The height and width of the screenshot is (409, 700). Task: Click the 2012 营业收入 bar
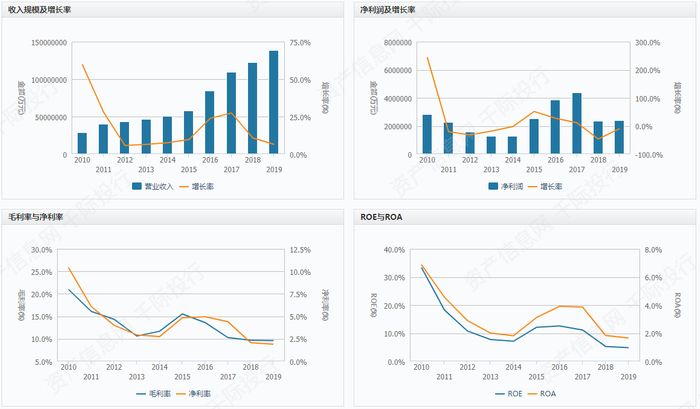coord(125,138)
